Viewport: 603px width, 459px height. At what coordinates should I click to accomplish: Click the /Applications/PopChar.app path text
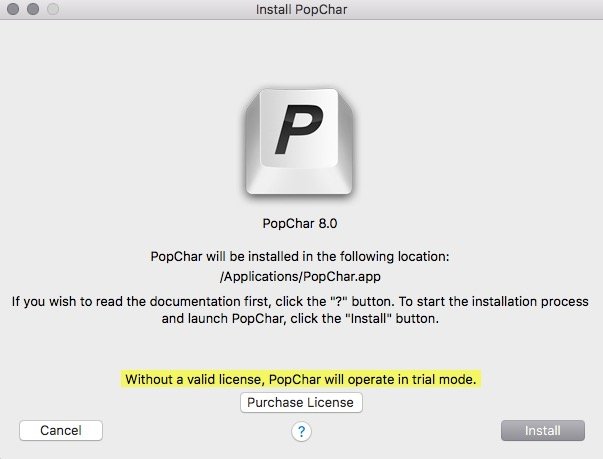point(300,277)
